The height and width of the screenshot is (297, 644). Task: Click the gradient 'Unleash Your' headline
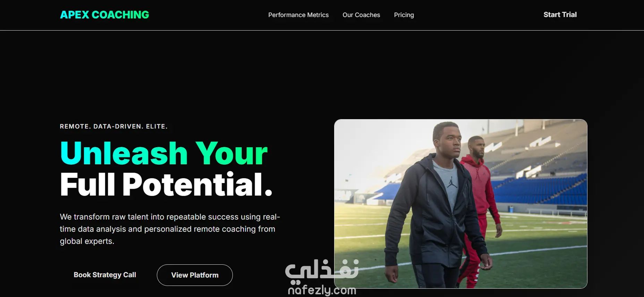click(164, 153)
